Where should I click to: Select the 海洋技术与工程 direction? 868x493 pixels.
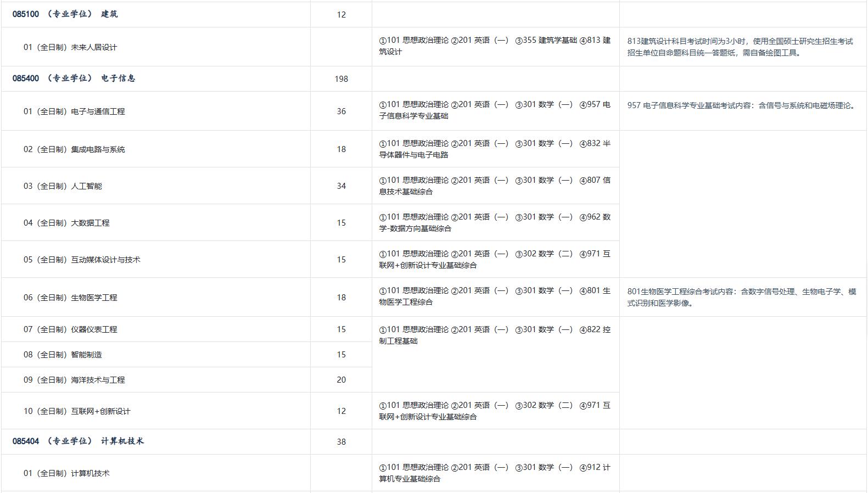(x=74, y=380)
